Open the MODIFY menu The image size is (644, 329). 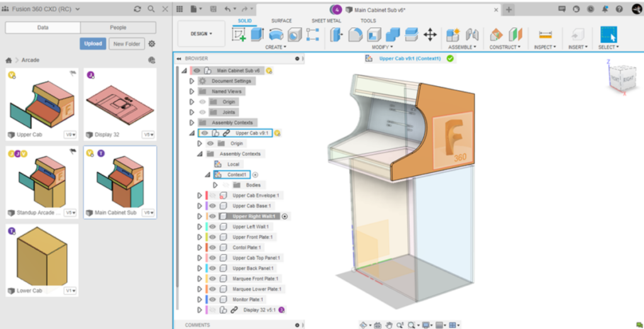[382, 47]
